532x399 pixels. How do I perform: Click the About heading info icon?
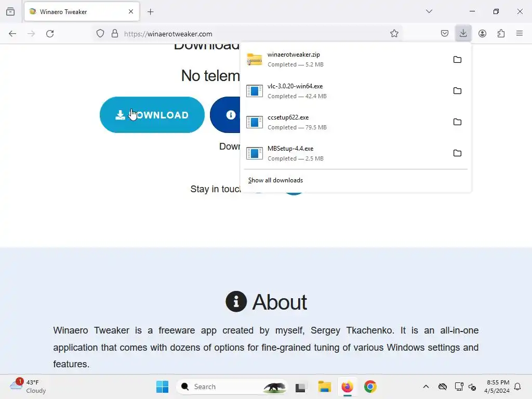[x=236, y=301]
